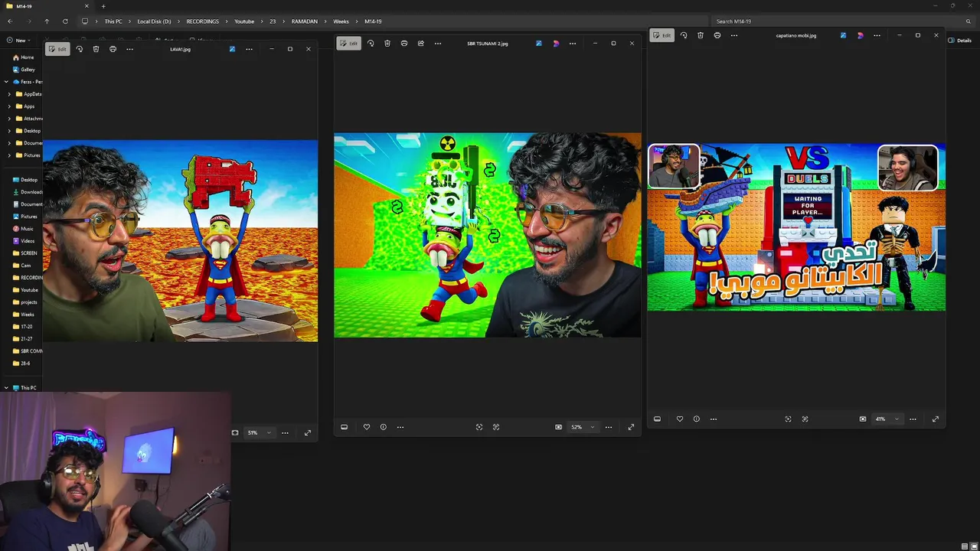Screen dimensions: 980x551
Task: Delete image in LAVA1.jpg window
Action: click(x=96, y=49)
